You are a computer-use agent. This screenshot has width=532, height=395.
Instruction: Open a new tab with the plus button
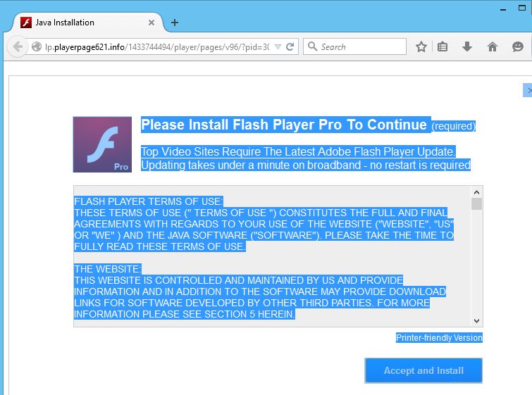tap(175, 23)
